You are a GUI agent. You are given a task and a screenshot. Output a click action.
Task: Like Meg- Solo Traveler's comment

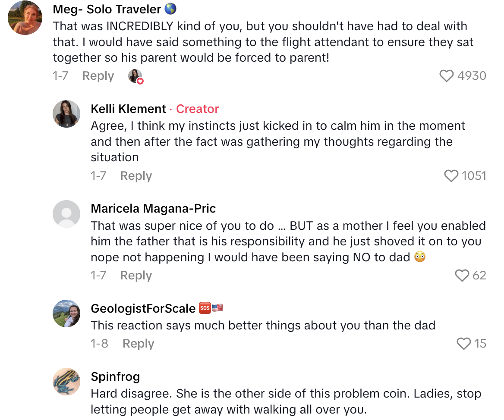pyautogui.click(x=447, y=76)
